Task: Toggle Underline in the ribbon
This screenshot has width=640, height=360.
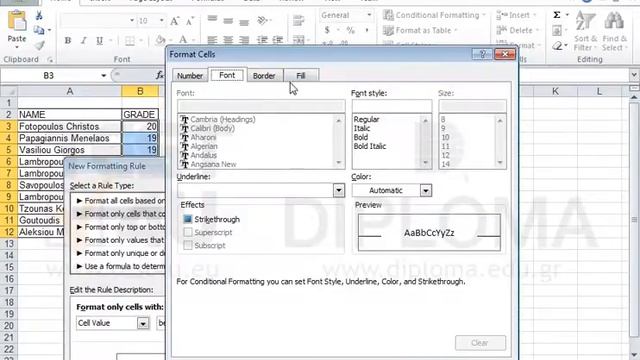Action: pos(100,40)
